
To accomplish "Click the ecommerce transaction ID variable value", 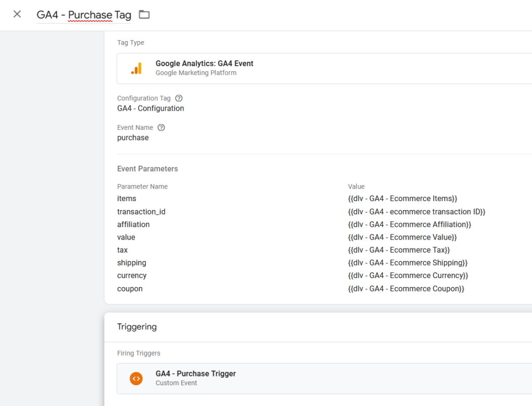I will coord(416,212).
